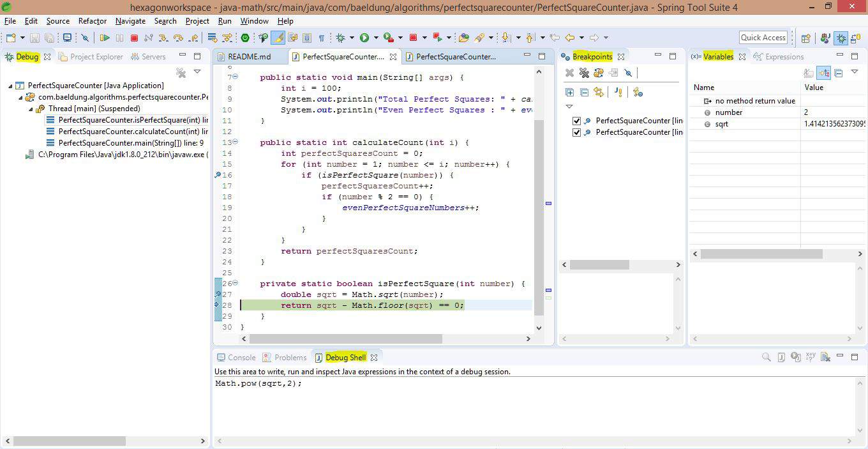Open the Run configurations dropdown arrow
Screen dimensions: 868x449
(376, 37)
